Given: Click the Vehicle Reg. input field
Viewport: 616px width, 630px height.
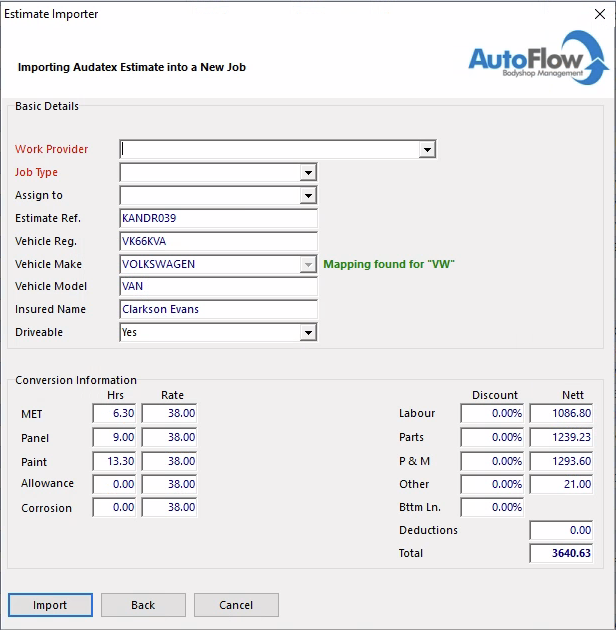Looking at the screenshot, I should (x=218, y=242).
